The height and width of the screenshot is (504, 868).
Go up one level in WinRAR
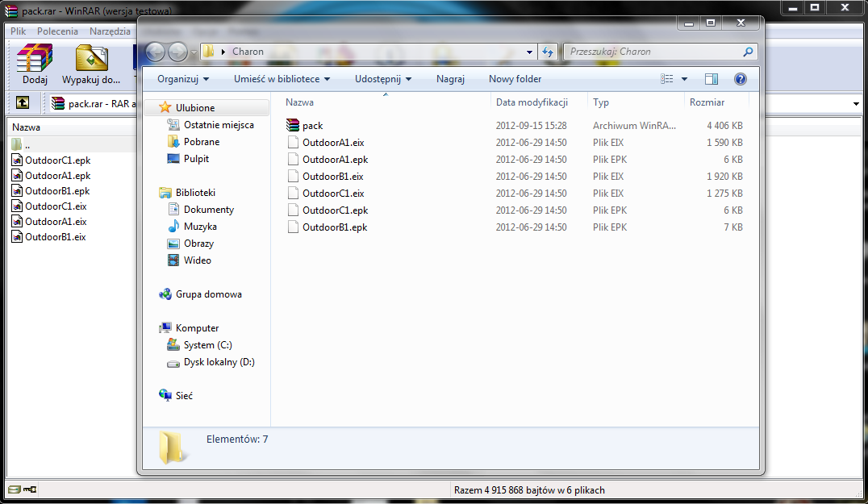22,103
